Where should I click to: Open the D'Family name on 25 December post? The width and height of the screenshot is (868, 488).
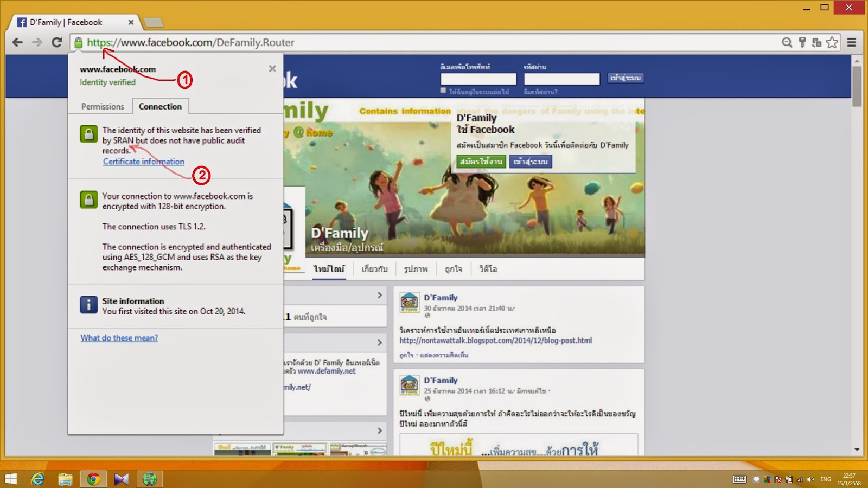441,381
